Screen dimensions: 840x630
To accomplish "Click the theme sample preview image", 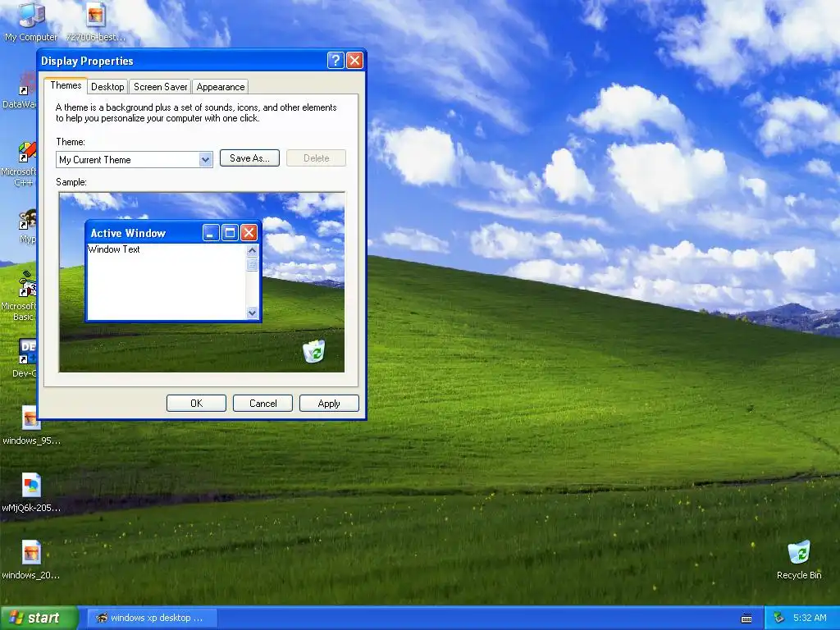I will 202,282.
